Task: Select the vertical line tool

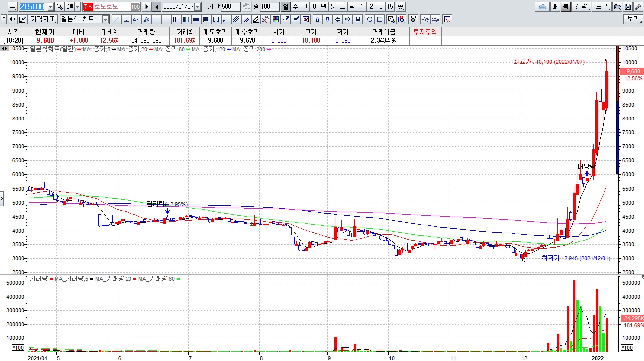Action: pos(166,19)
